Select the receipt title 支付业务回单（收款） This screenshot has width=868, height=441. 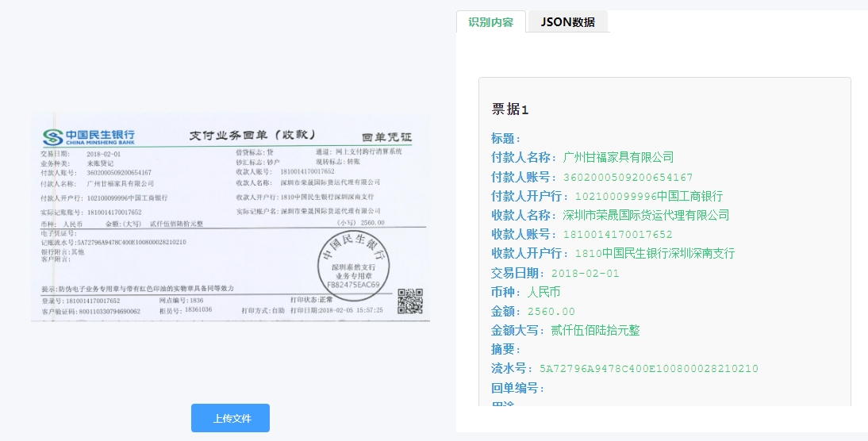(x=252, y=135)
